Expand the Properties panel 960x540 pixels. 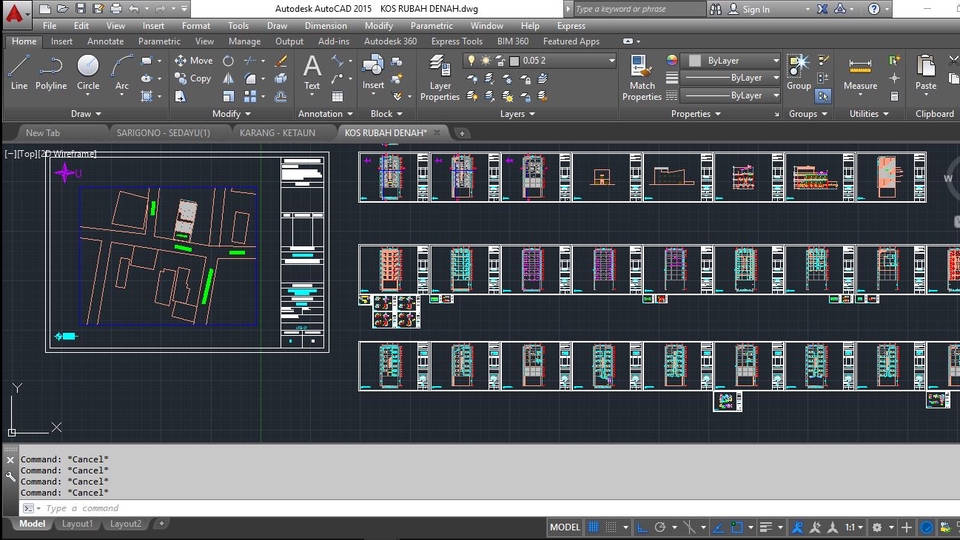click(696, 114)
